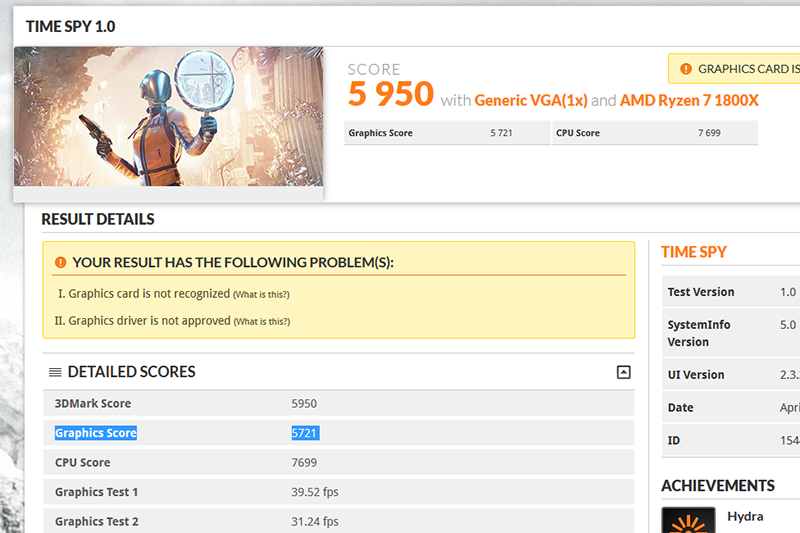Image resolution: width=800 pixels, height=533 pixels.
Task: Click the Graphics Score 5 721 summary cell
Action: [x=447, y=133]
